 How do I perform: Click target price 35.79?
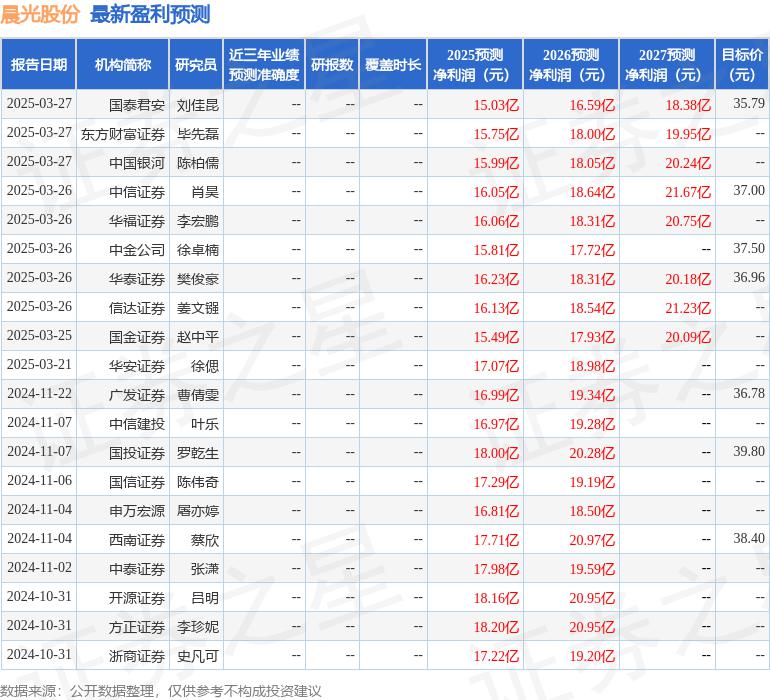pyautogui.click(x=749, y=103)
